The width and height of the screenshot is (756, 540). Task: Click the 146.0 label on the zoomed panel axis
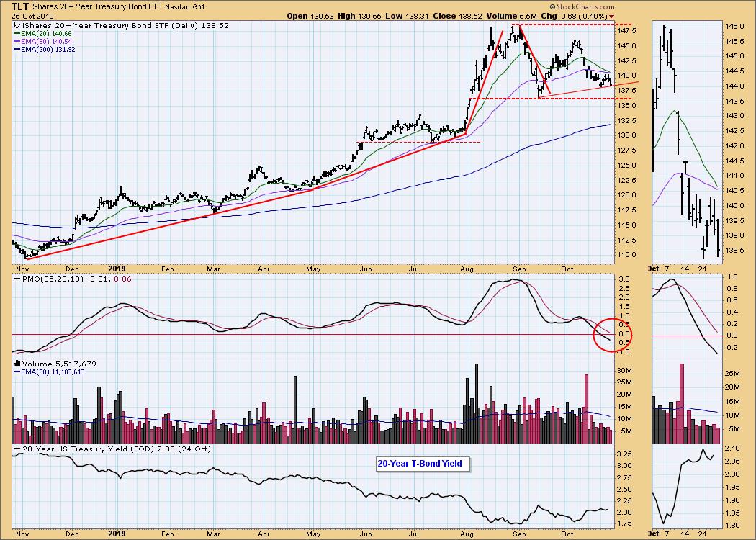[736, 27]
